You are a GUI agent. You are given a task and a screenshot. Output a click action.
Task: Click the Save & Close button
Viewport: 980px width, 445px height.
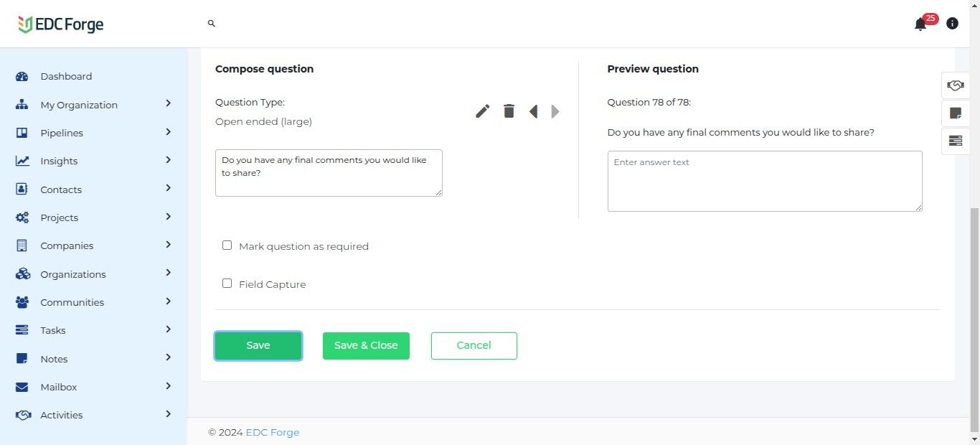pyautogui.click(x=366, y=345)
